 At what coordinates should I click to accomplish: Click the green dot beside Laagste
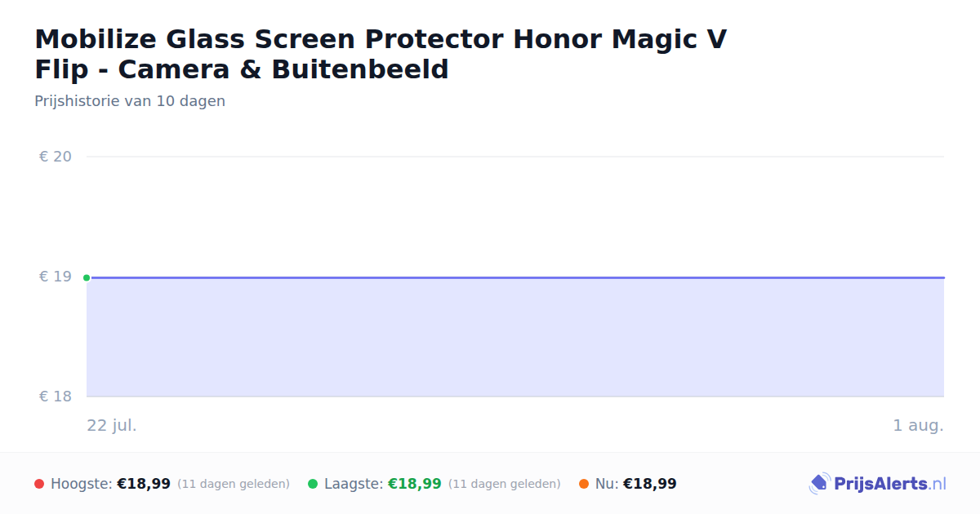coord(313,484)
